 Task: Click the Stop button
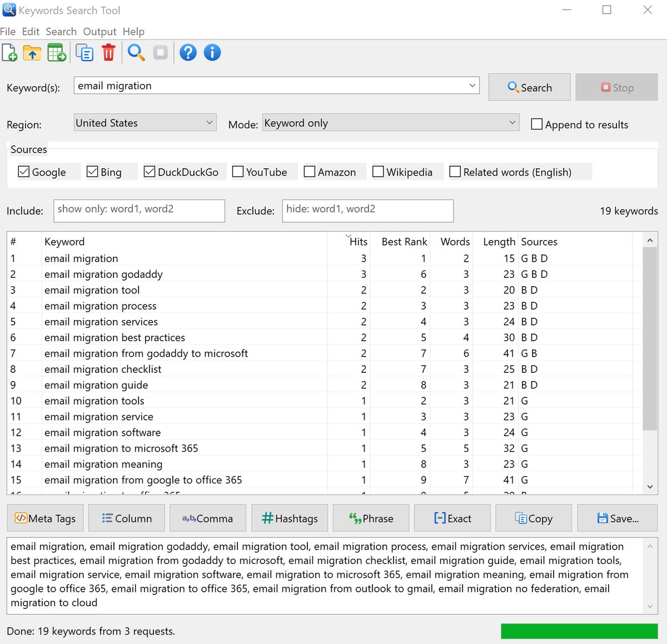click(617, 87)
